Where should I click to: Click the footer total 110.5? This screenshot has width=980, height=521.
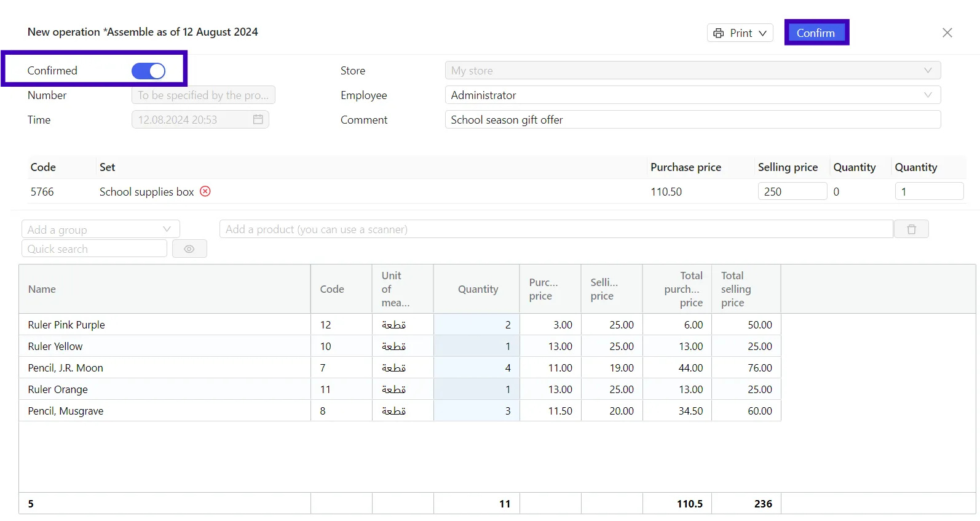click(x=690, y=504)
